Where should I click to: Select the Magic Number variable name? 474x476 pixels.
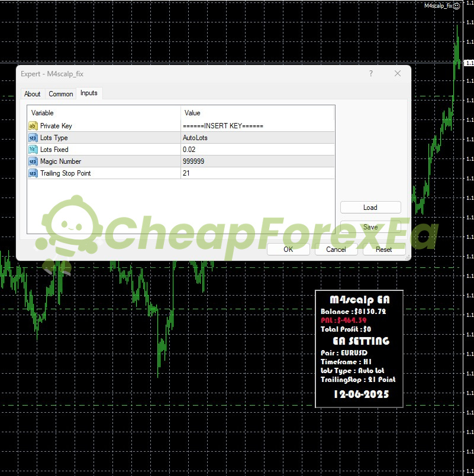pos(60,161)
